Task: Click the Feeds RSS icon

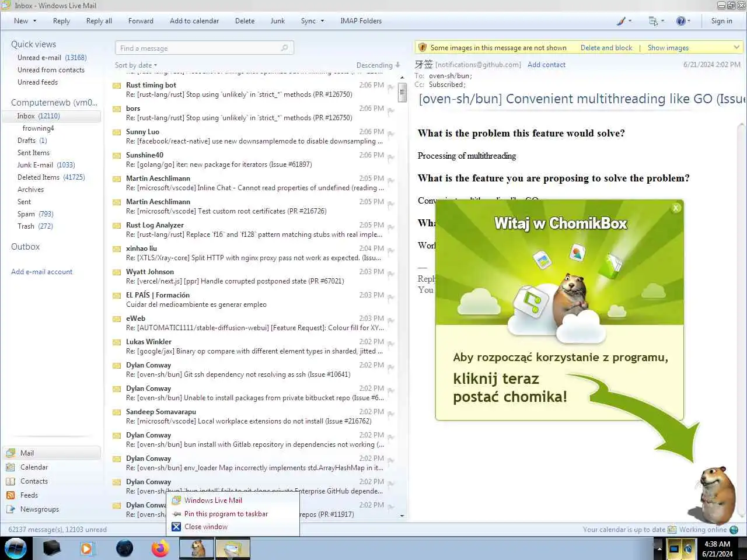Action: point(11,495)
